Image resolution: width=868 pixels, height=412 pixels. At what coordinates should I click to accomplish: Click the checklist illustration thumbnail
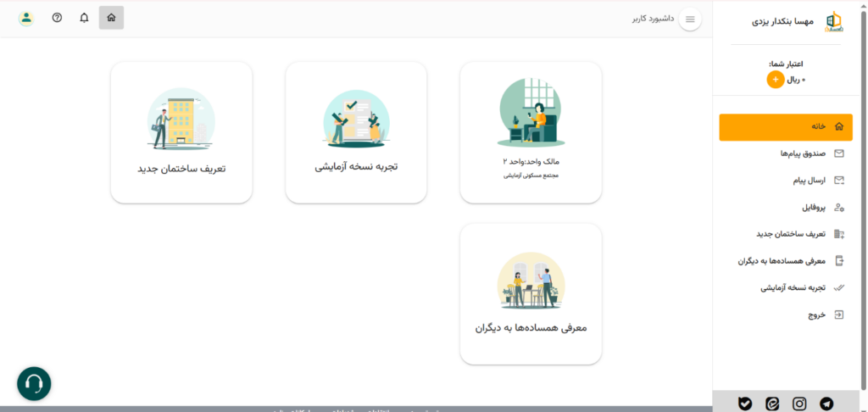point(356,119)
